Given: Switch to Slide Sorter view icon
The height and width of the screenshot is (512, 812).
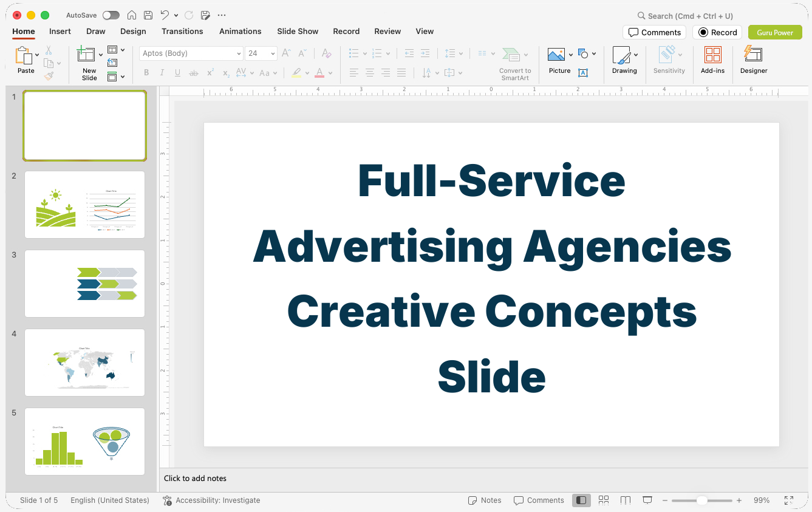Looking at the screenshot, I should (x=604, y=500).
